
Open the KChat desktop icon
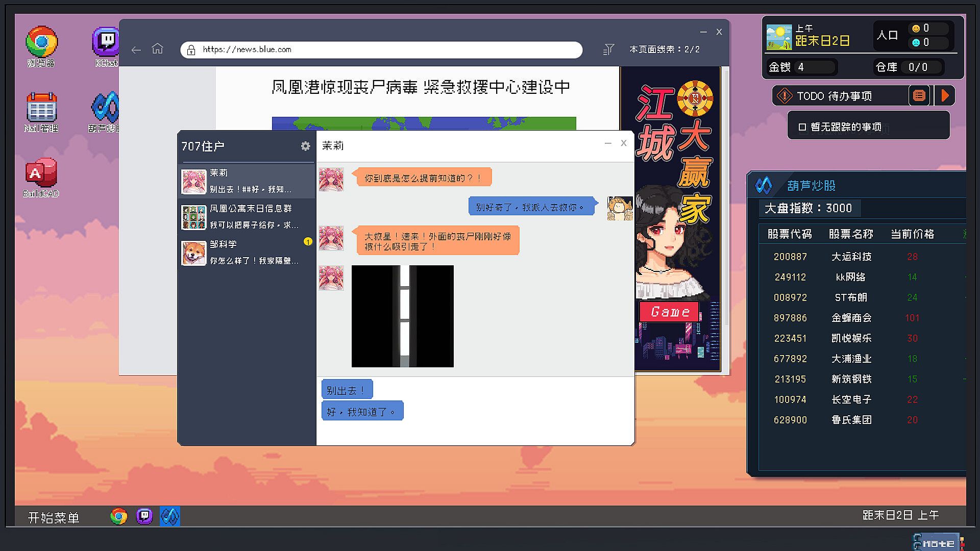pos(106,42)
